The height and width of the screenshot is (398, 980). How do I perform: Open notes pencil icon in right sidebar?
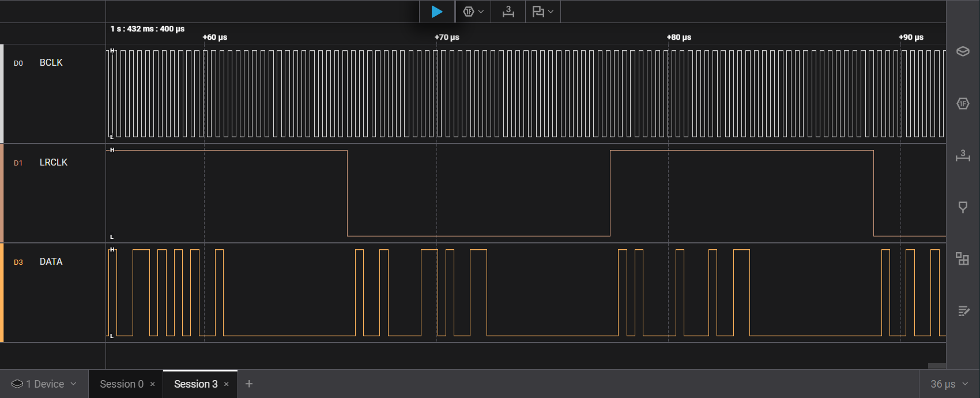pos(963,311)
